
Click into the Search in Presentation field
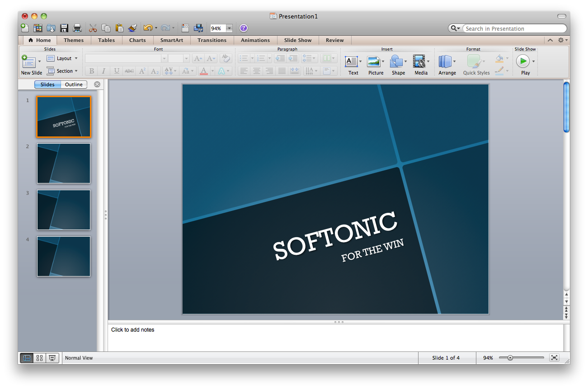click(514, 28)
